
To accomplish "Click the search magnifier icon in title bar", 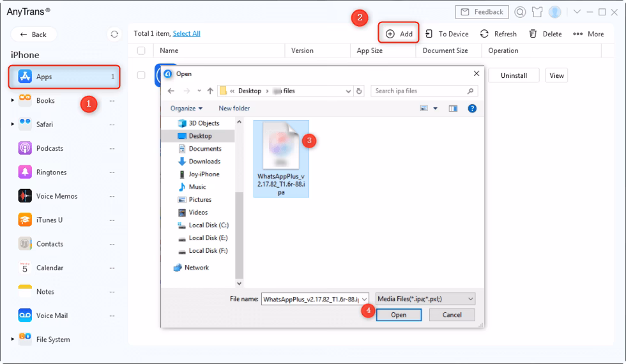I will 520,12.
